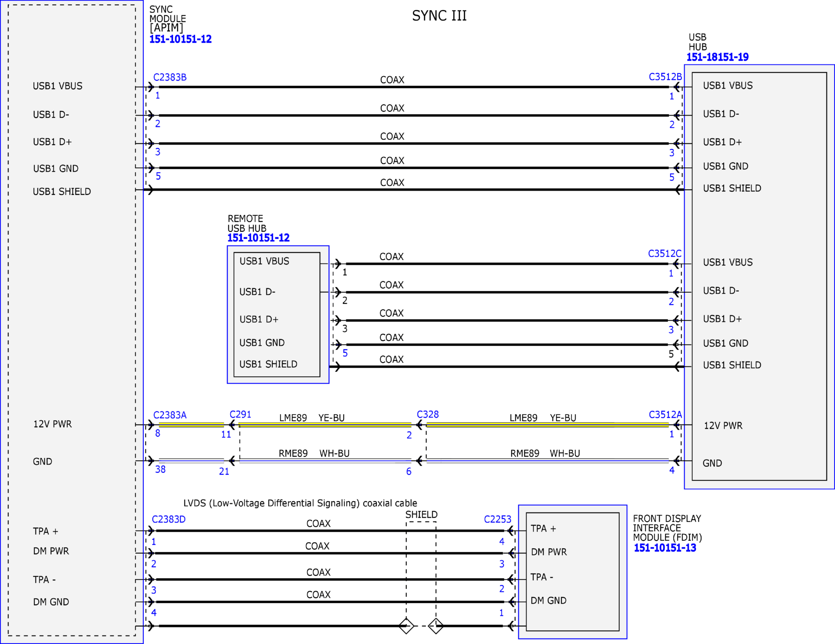
Task: Open the 151-18151-19 USB HUB part link
Action: 717,57
